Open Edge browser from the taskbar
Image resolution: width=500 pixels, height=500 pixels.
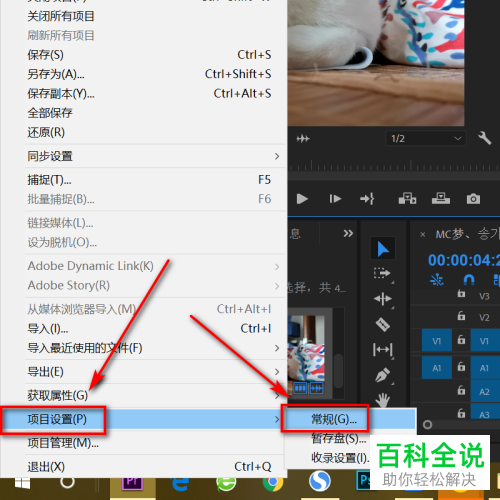pos(180,484)
